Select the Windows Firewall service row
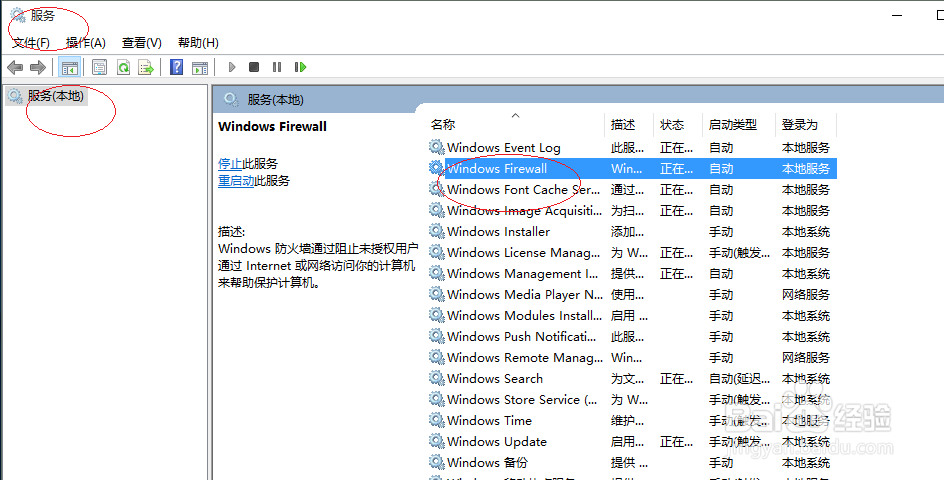 click(x=632, y=169)
